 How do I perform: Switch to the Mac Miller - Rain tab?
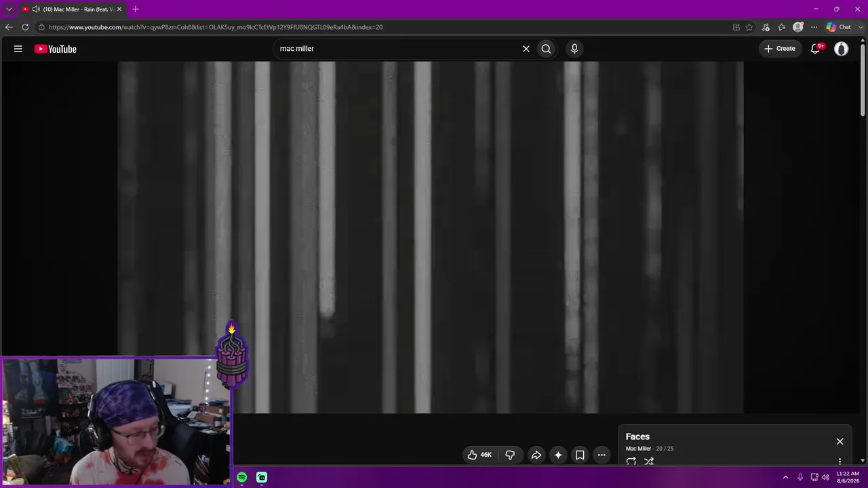(71, 9)
